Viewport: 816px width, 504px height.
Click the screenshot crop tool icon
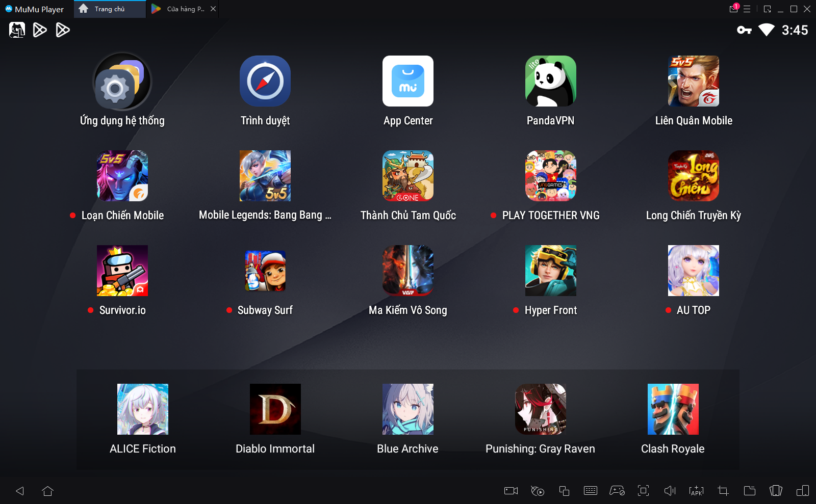[723, 491]
